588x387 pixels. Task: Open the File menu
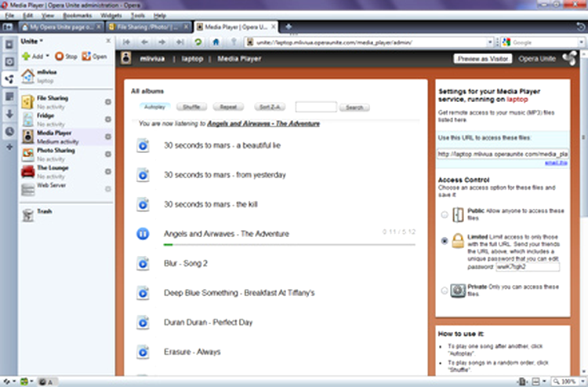coord(9,16)
